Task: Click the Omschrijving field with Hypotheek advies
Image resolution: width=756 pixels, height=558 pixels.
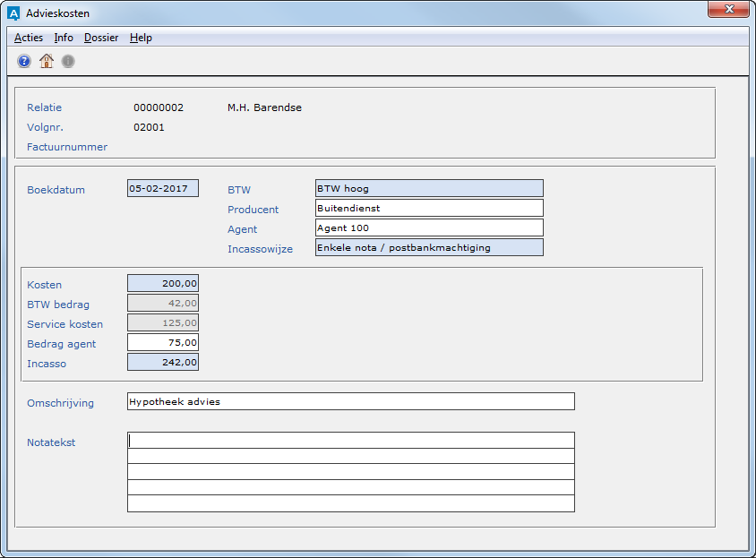Action: pos(350,401)
